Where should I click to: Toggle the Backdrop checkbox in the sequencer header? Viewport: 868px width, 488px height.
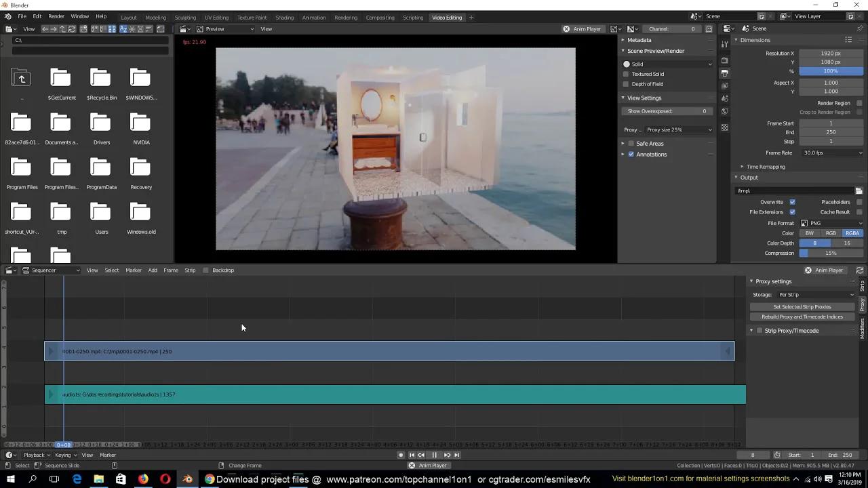click(206, 270)
